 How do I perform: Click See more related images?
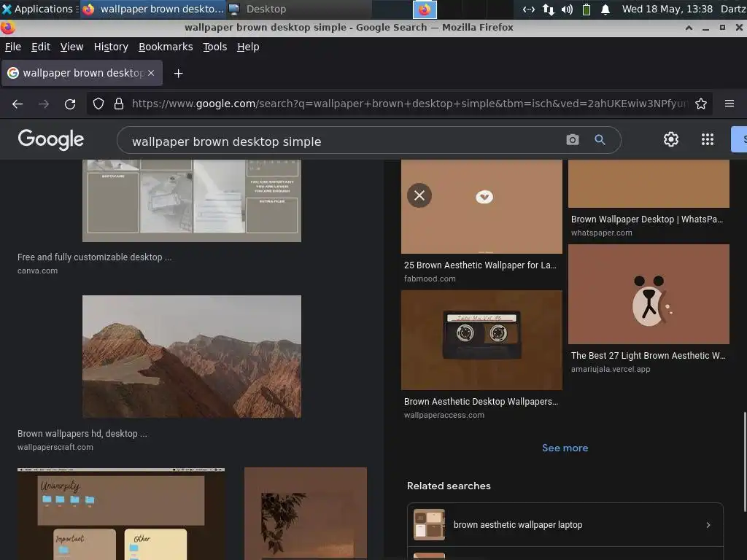pos(565,448)
